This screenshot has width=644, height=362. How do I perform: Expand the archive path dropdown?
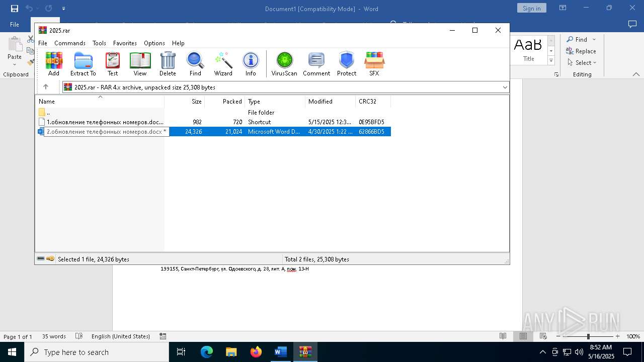tap(505, 87)
